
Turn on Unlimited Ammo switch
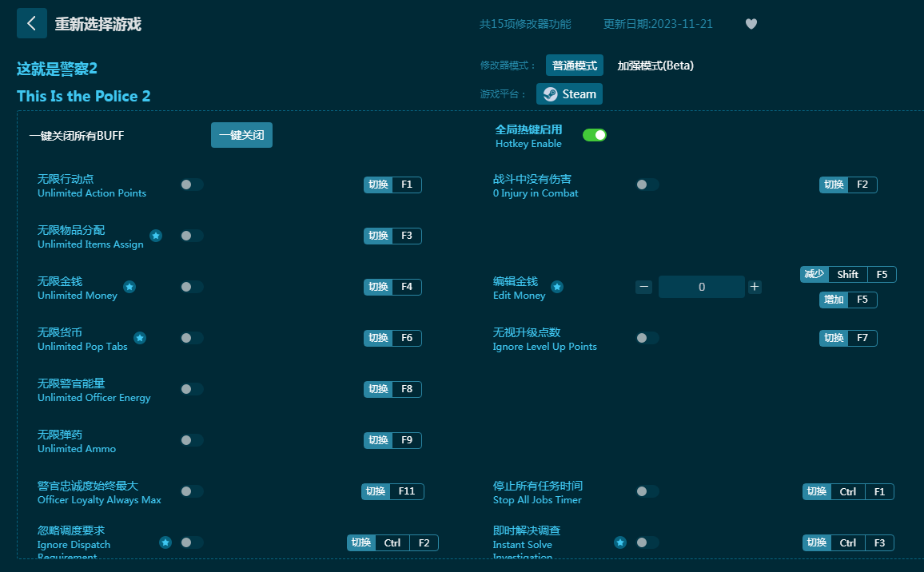pos(192,440)
